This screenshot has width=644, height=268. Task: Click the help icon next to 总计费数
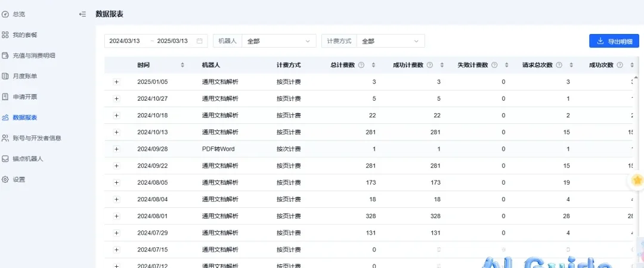[361, 65]
